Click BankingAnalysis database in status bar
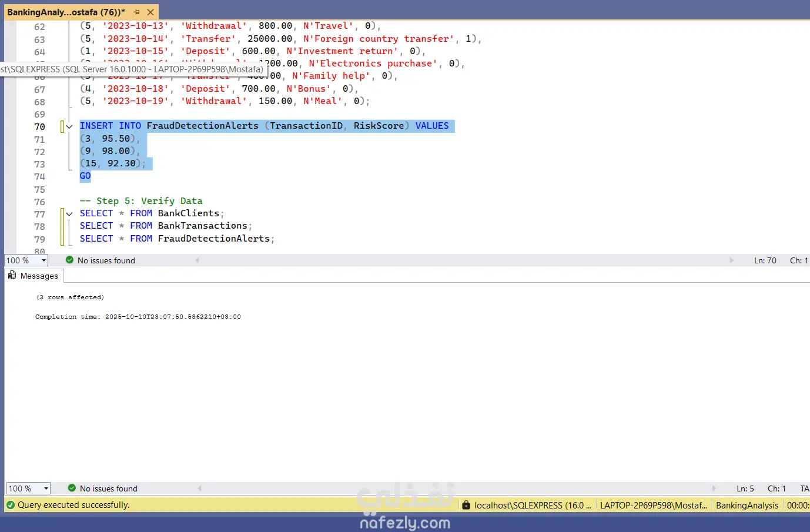 pos(747,506)
